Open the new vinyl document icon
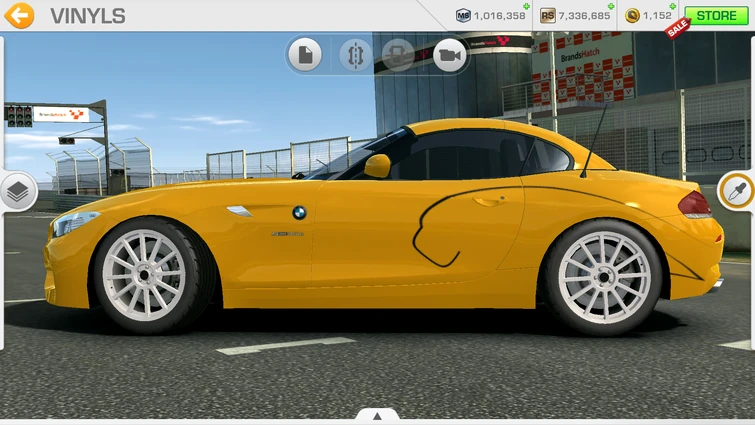The height and width of the screenshot is (425, 755). pos(305,55)
